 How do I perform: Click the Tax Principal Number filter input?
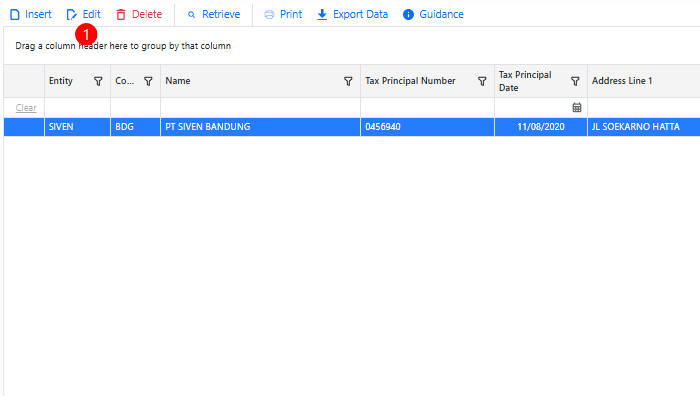[x=428, y=108]
